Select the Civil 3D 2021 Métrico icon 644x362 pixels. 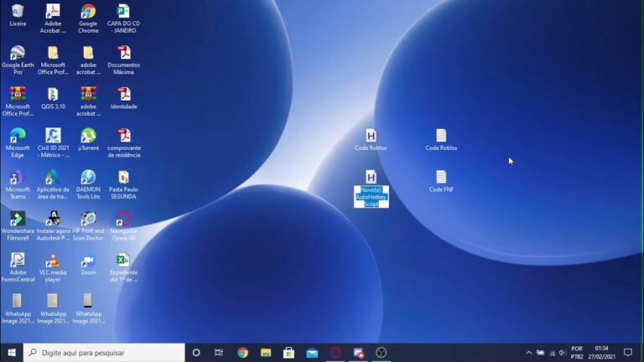[53, 136]
